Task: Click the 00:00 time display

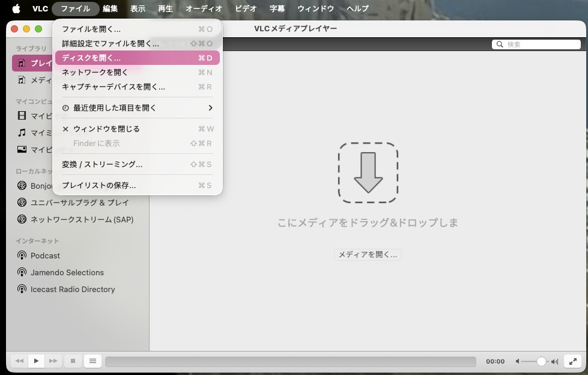Action: pos(495,362)
